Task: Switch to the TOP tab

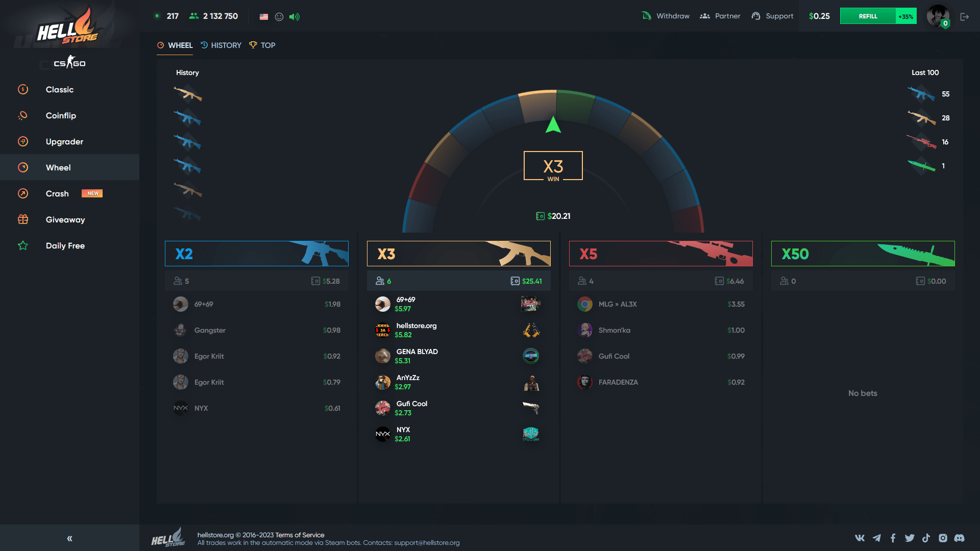Action: [262, 45]
